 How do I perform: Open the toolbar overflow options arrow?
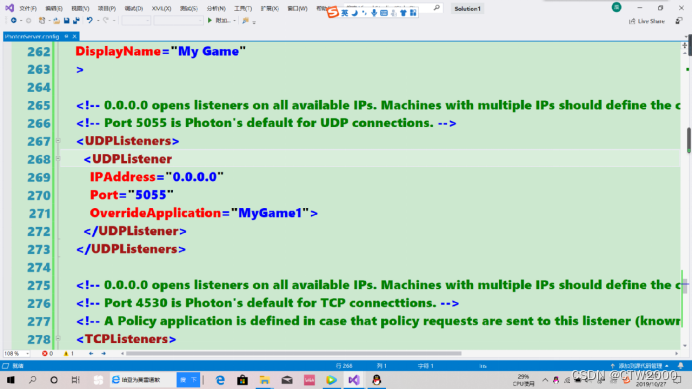point(254,22)
